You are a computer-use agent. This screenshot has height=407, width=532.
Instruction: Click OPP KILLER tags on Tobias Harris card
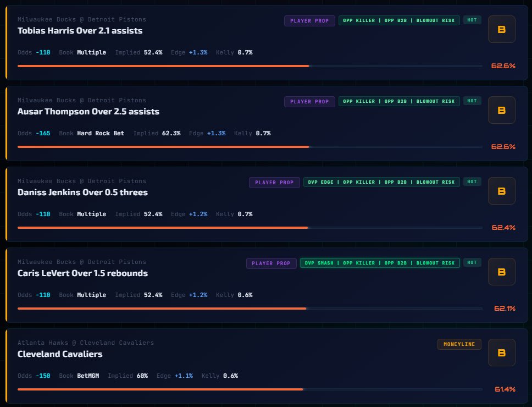pos(399,20)
